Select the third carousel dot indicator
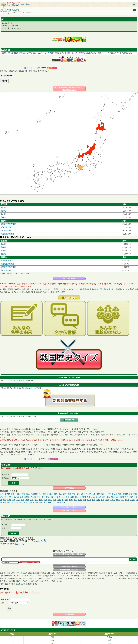Screen dimensions: 138x644 [71, 44]
